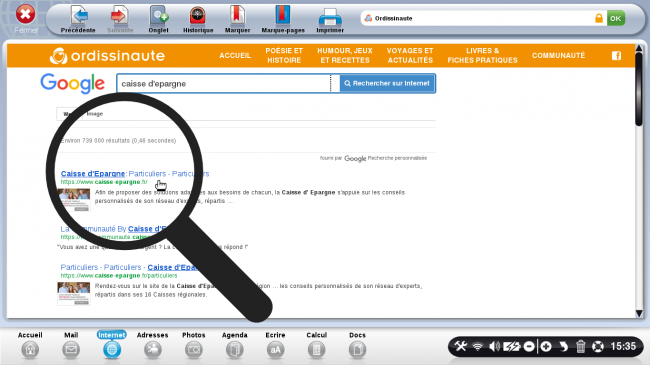Open the Docs app

pyautogui.click(x=357, y=345)
